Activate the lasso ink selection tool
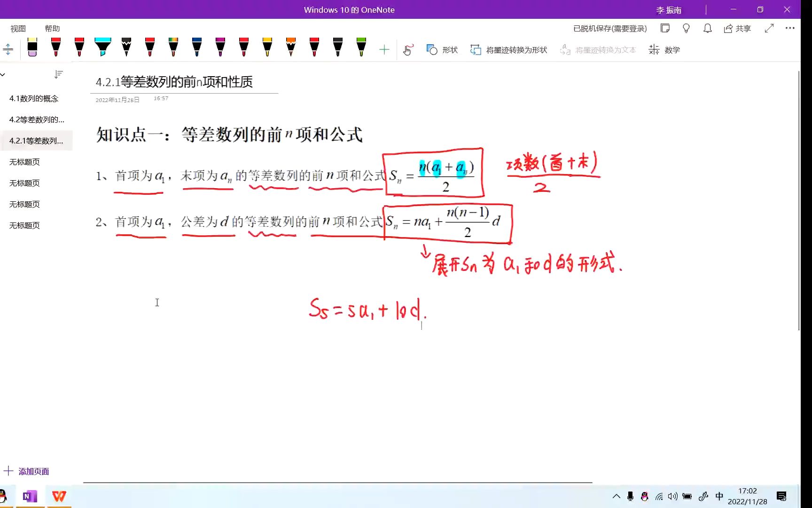Screen dimensions: 812x508 (408, 49)
